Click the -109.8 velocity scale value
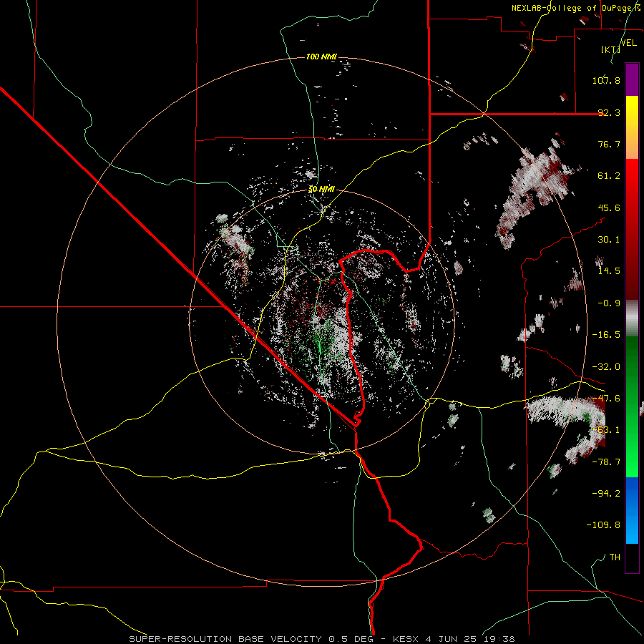The image size is (644, 644). coord(603,525)
